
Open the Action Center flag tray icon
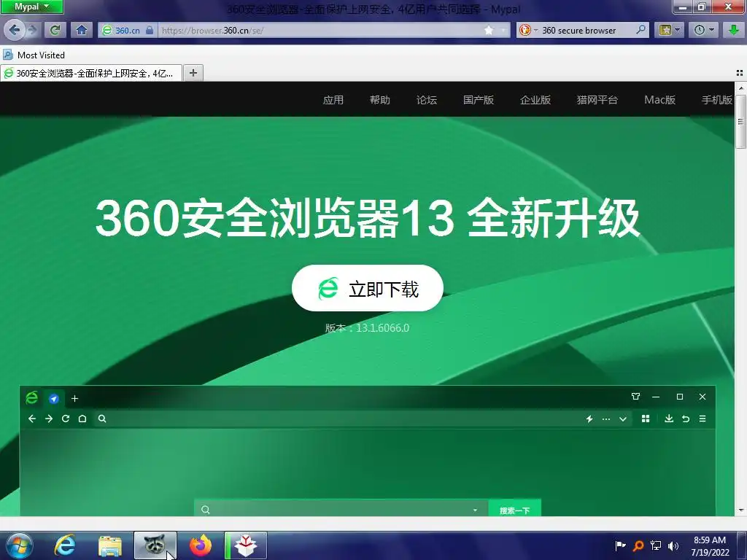pos(620,545)
